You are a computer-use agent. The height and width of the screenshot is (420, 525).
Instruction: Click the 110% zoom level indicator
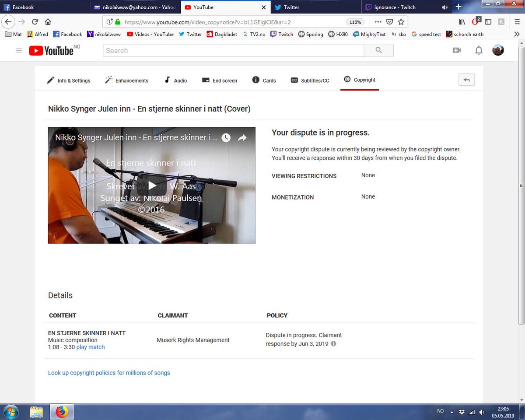pyautogui.click(x=355, y=22)
